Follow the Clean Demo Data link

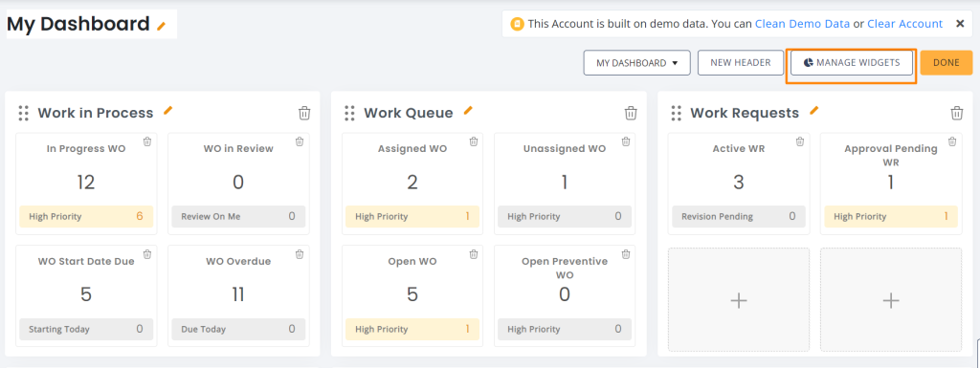tap(803, 24)
